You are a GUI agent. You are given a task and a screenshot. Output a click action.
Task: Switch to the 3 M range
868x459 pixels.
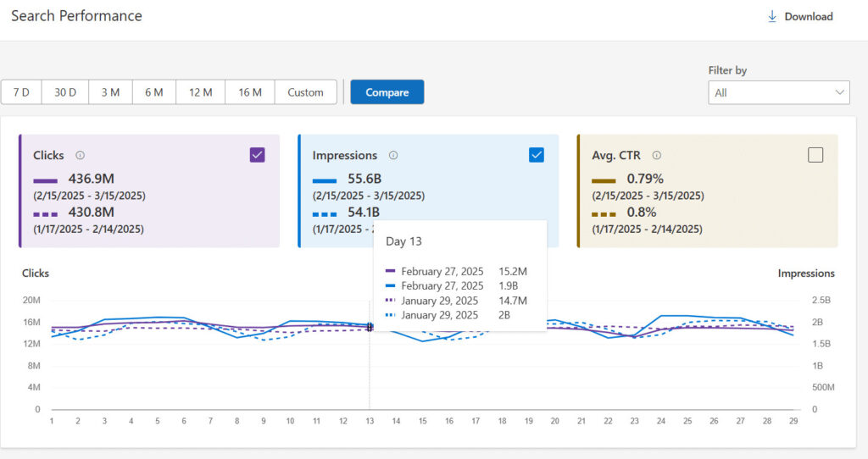(x=110, y=92)
